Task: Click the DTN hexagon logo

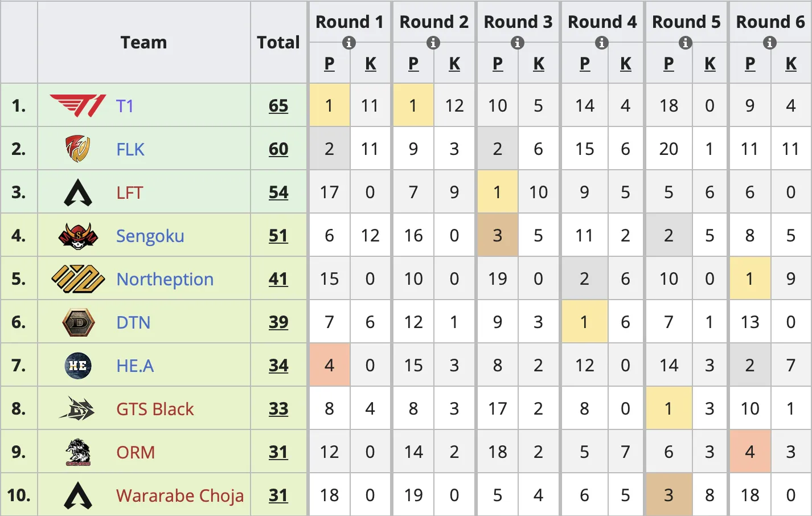Action: pos(78,322)
